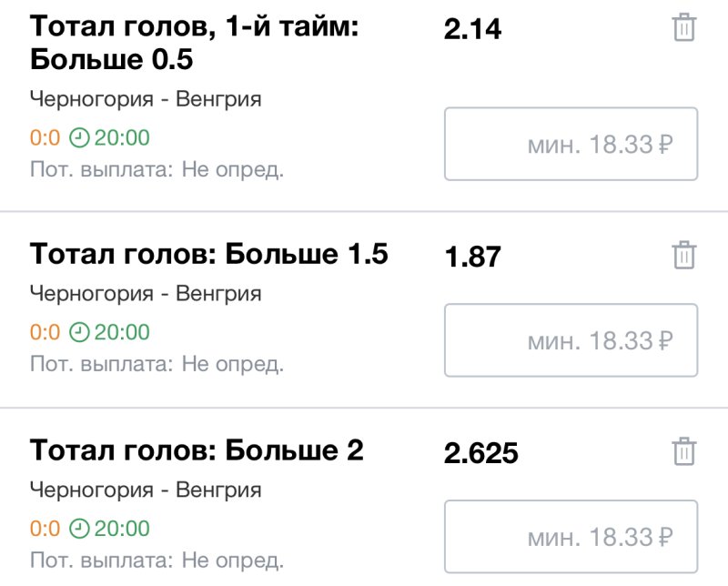728x586 pixels.
Task: Click the clock icon in the first-half total bet
Action: (x=80, y=138)
